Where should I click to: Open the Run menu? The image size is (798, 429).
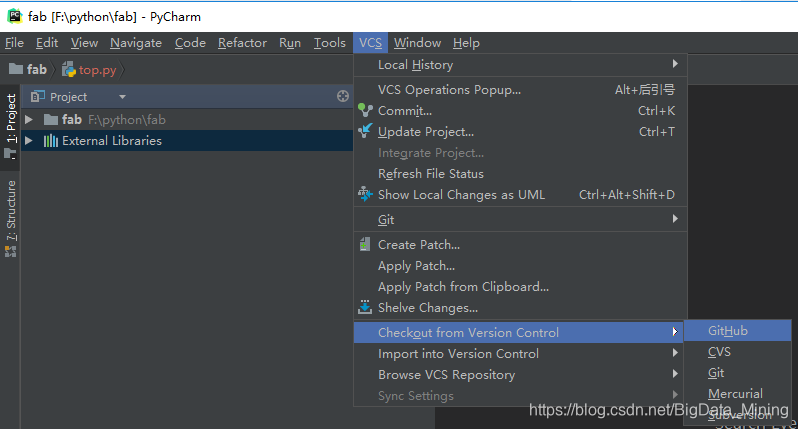click(x=290, y=43)
